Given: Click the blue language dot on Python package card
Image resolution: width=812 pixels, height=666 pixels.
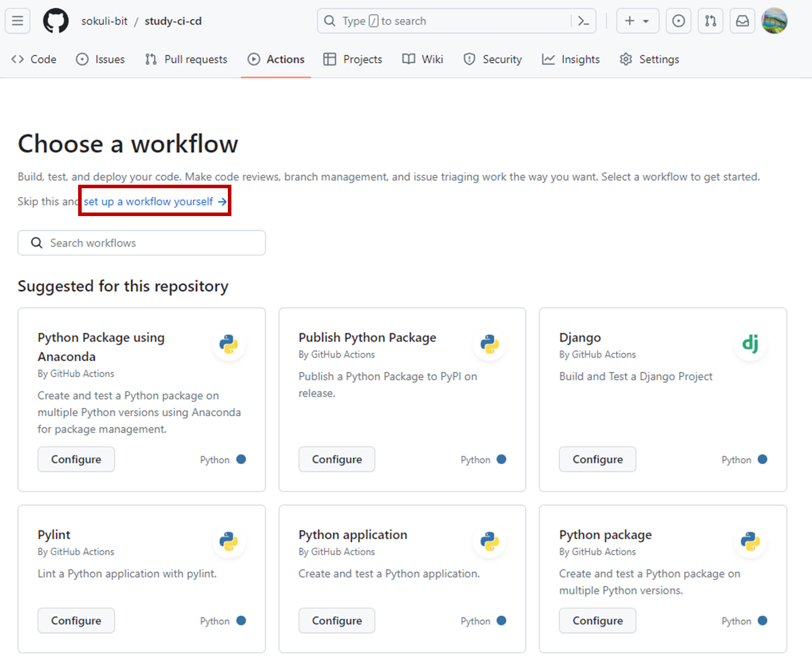Looking at the screenshot, I should 762,620.
